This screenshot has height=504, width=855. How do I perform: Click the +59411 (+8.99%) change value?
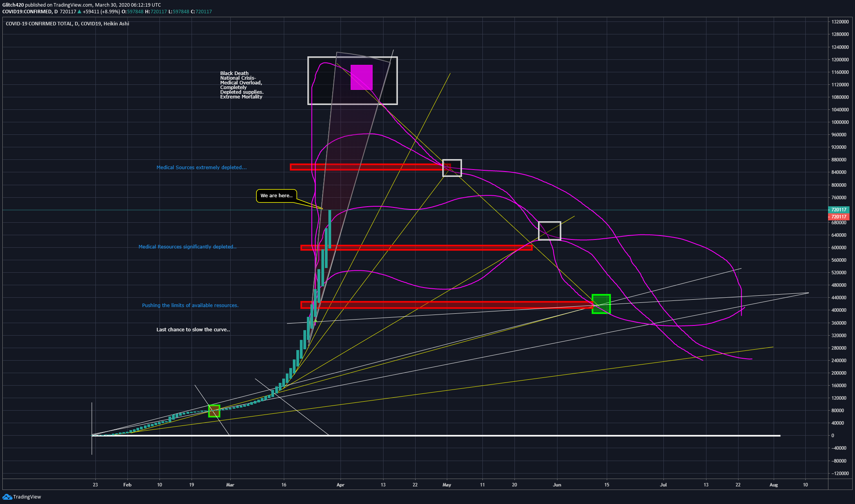(x=101, y=11)
